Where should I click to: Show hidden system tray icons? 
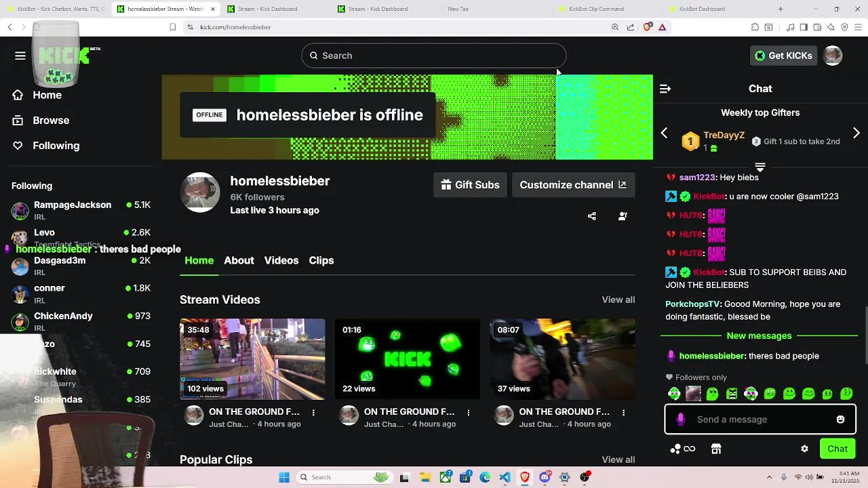770,477
